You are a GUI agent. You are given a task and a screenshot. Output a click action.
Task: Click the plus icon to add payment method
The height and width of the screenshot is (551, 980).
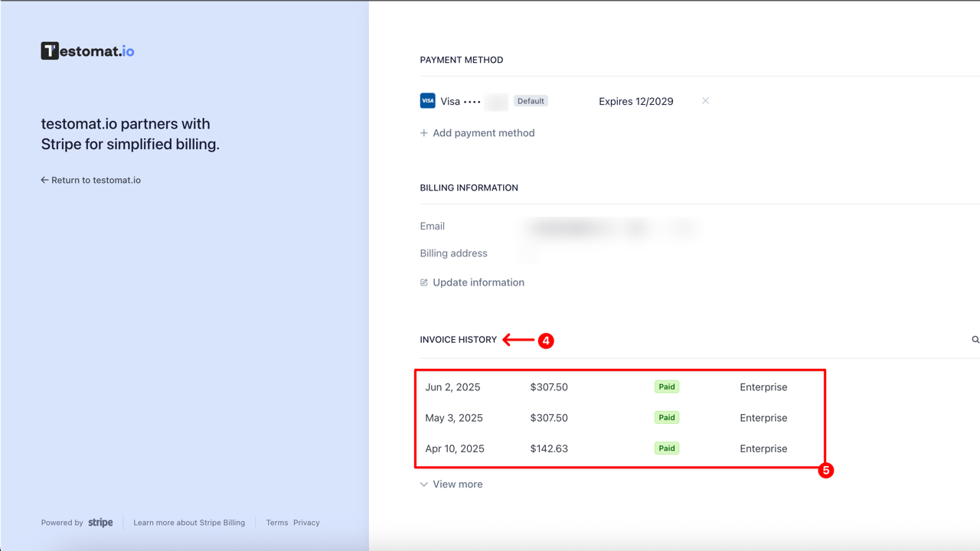[424, 132]
